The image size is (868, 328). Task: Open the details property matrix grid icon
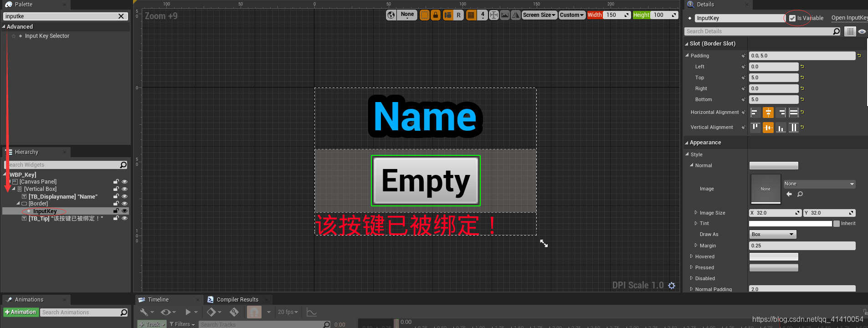850,31
